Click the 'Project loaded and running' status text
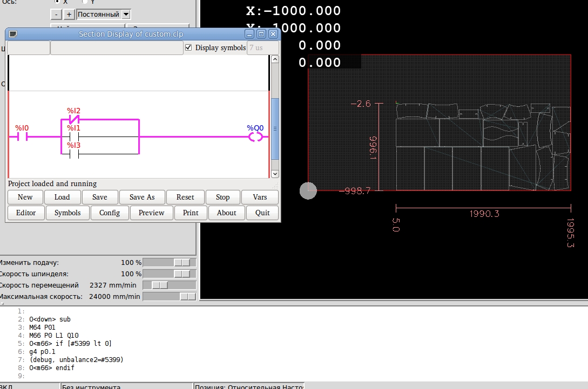Viewport: 588px width, 389px height. pyautogui.click(x=52, y=183)
